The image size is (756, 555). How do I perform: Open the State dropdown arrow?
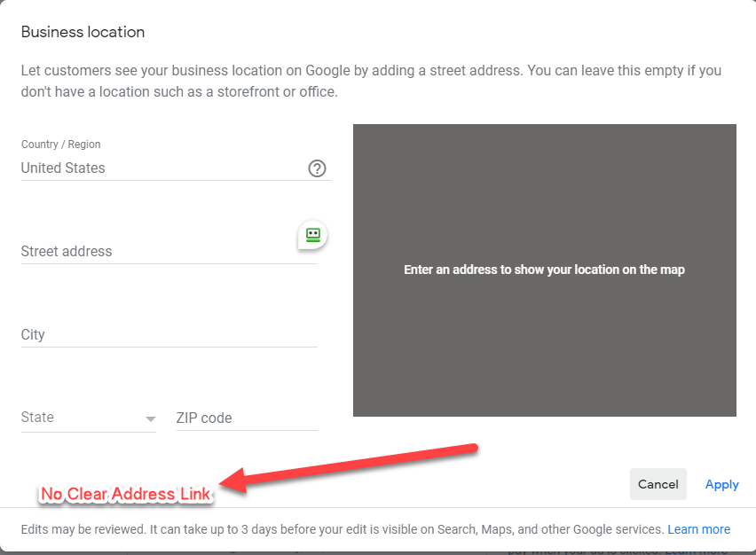(x=151, y=418)
